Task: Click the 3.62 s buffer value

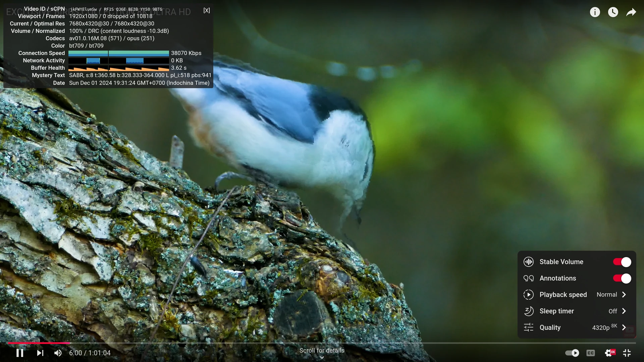Action: (179, 68)
